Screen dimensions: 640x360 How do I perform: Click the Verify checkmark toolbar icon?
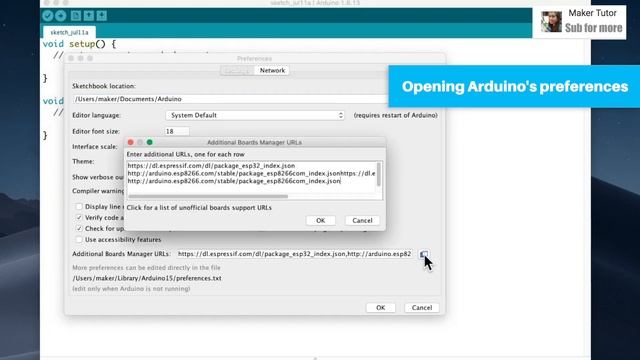point(48,16)
